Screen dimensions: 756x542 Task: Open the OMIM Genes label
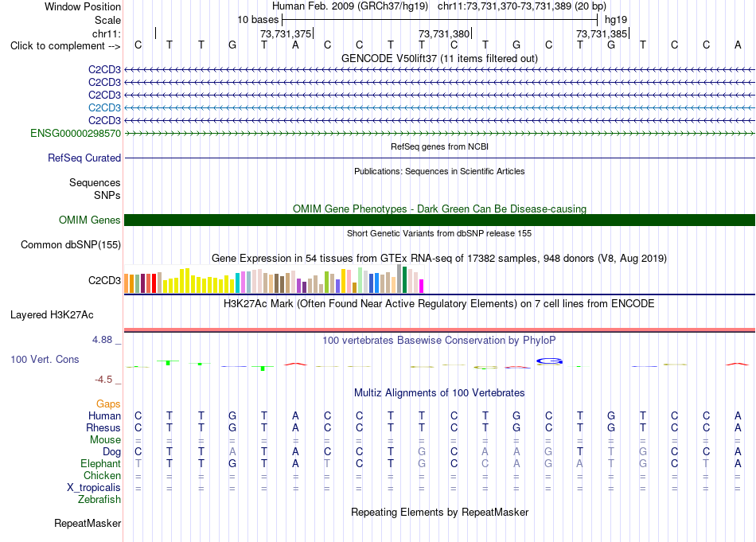click(x=89, y=220)
